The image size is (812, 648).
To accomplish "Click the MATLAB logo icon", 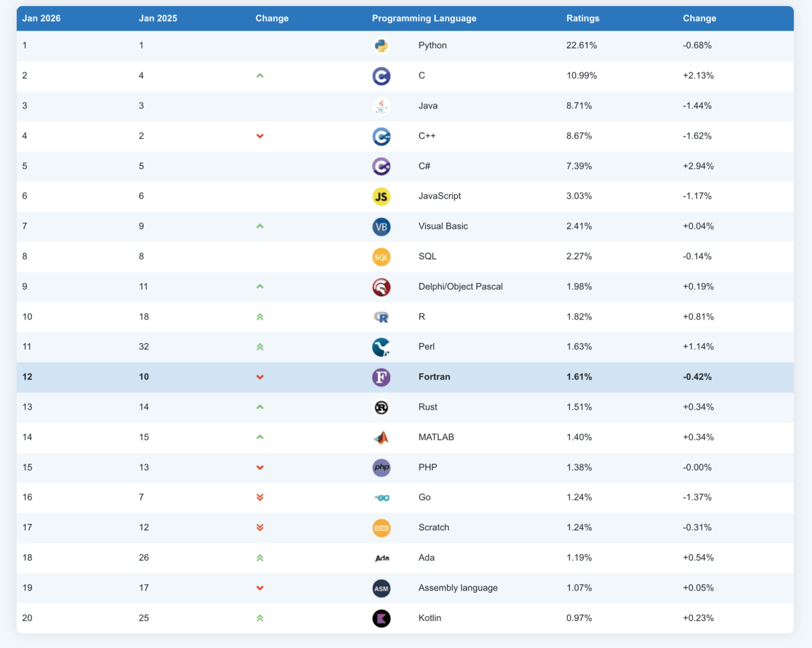I will [381, 437].
